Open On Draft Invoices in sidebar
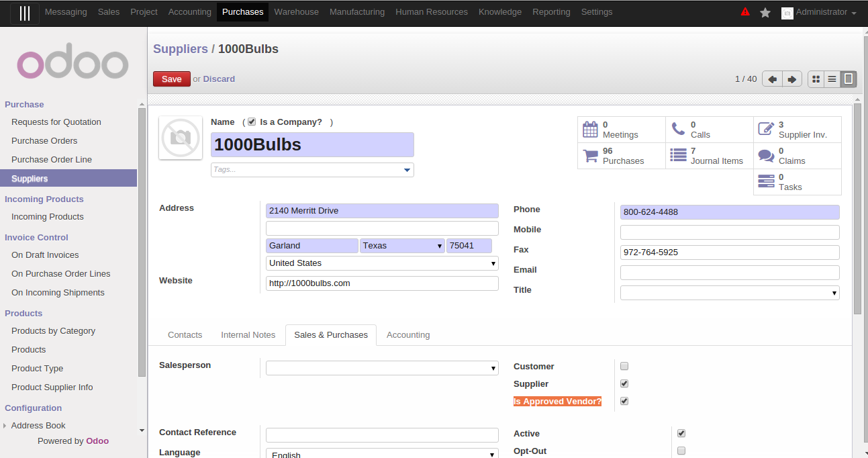The image size is (868, 458). pos(45,255)
